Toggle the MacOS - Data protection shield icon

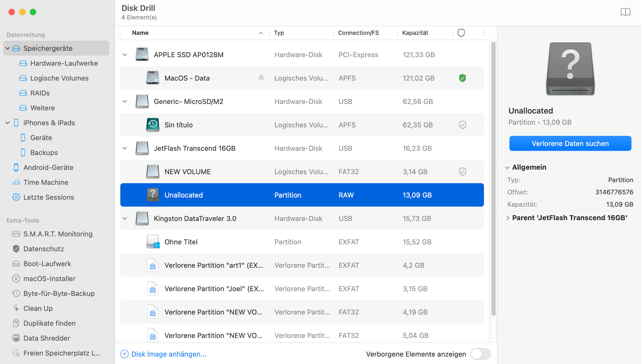[462, 78]
